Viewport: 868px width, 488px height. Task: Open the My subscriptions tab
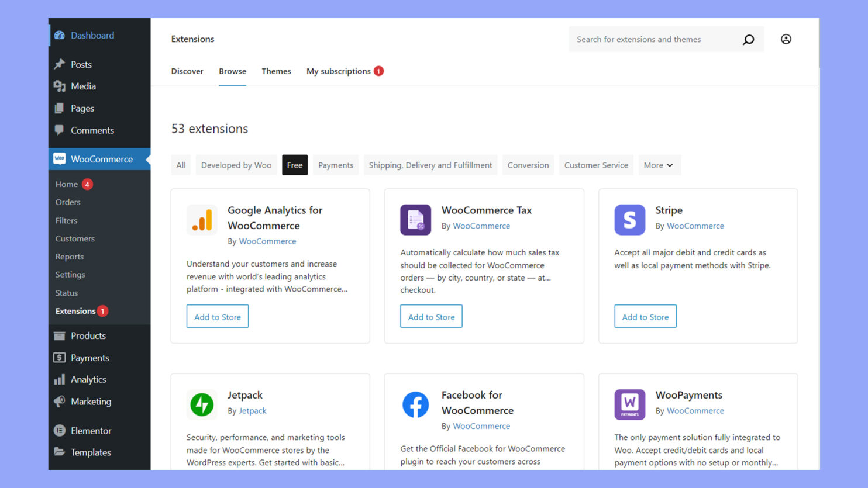pyautogui.click(x=339, y=71)
